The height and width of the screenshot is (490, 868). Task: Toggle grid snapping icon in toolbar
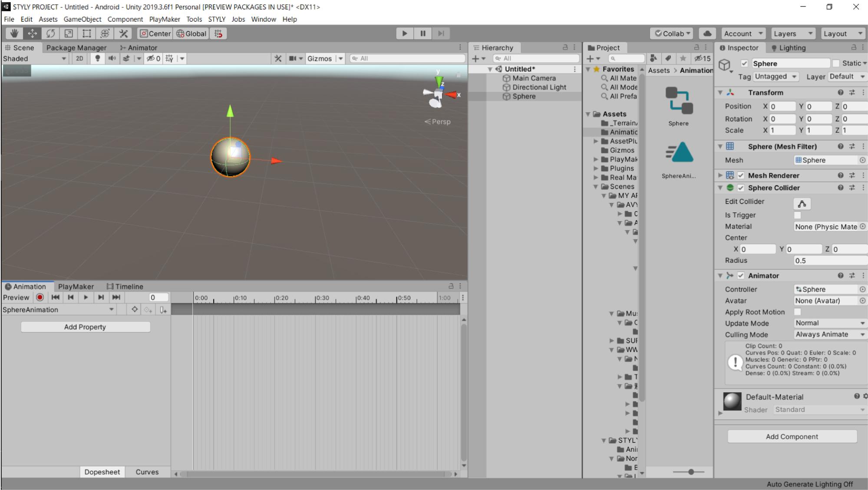point(218,33)
